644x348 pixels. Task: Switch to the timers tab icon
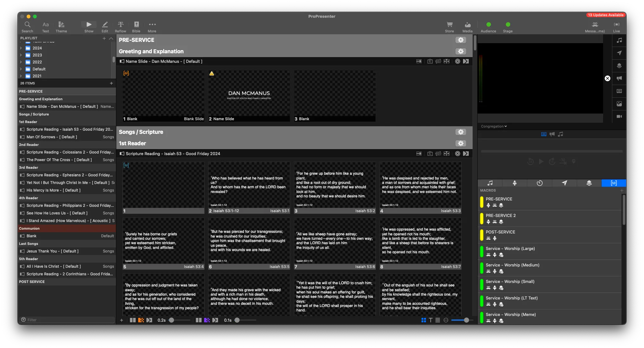pyautogui.click(x=539, y=183)
